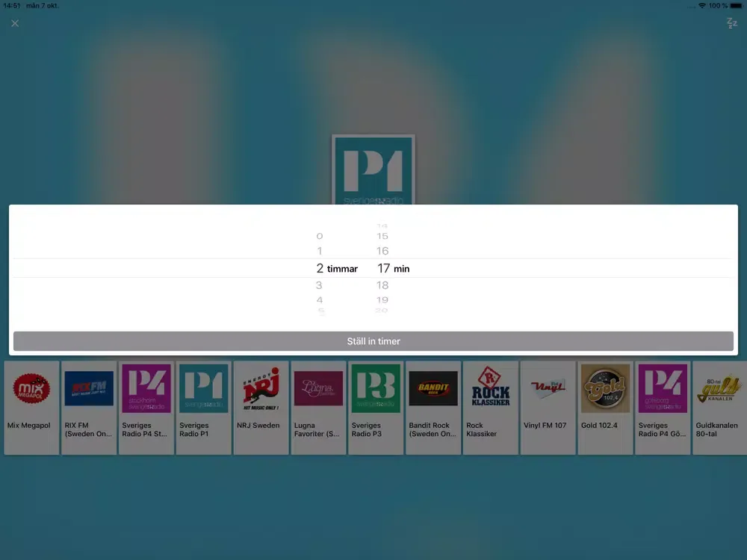Confirm with the Ställ in timer button
This screenshot has height=560, width=747.
(x=373, y=341)
